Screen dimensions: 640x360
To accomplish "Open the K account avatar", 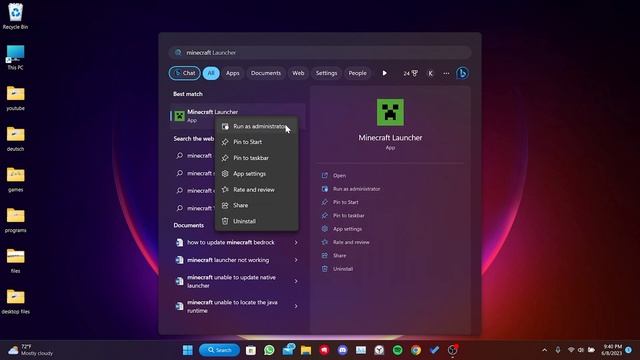I will [x=430, y=73].
